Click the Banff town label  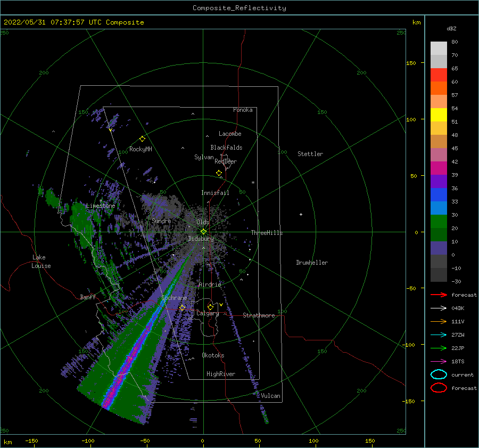click(88, 297)
